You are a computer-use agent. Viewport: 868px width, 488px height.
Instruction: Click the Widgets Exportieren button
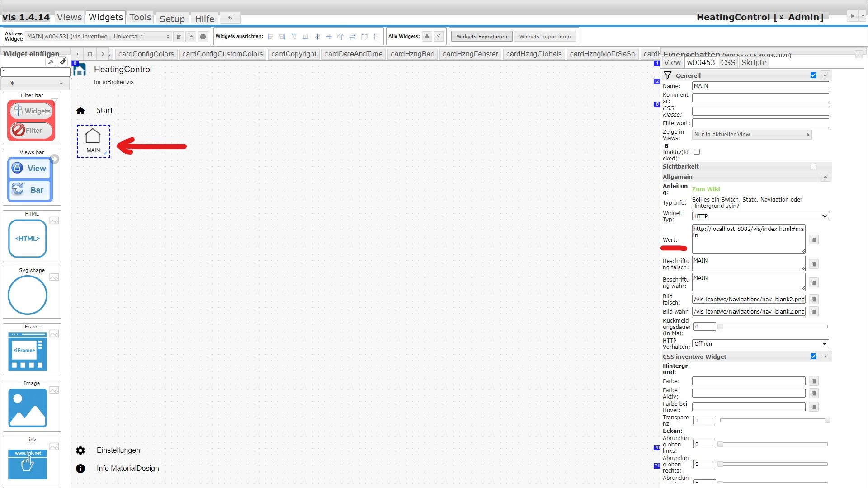[481, 36]
